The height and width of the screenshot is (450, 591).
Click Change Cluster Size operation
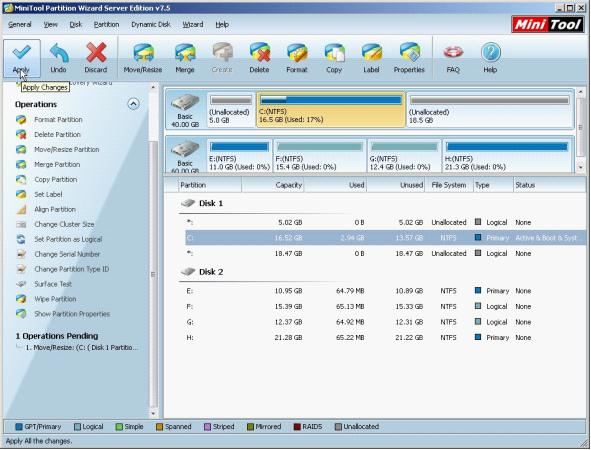coord(64,224)
